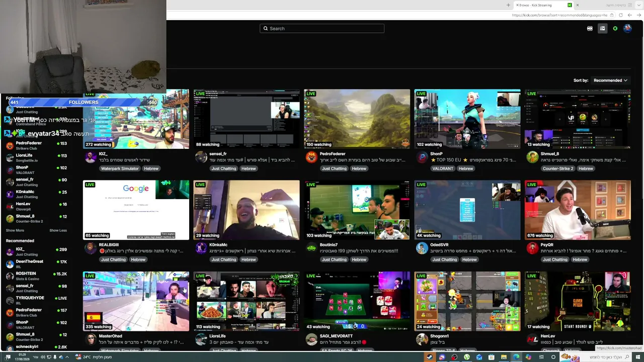Open a new browser tab with plus
The image size is (644, 362).
coord(508,5)
